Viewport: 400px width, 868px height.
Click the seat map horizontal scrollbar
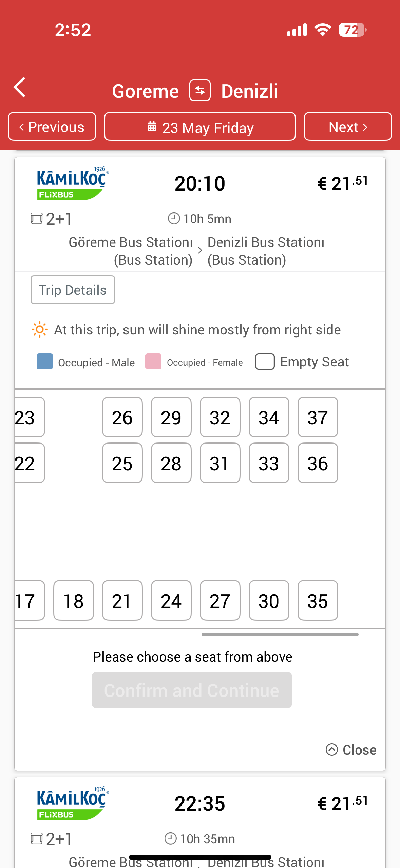(280, 634)
